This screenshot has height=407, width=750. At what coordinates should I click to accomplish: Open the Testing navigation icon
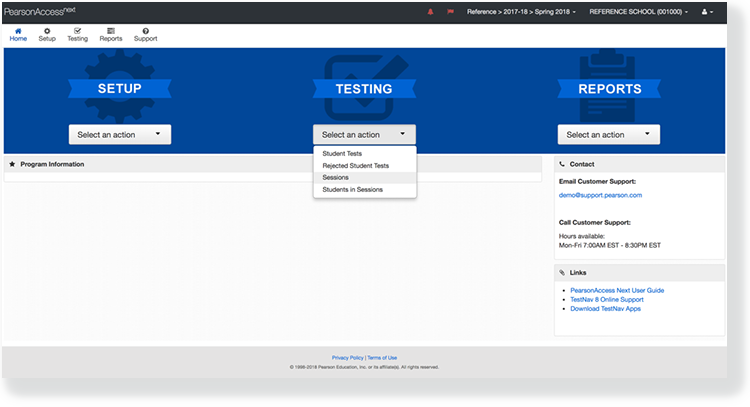(x=77, y=31)
